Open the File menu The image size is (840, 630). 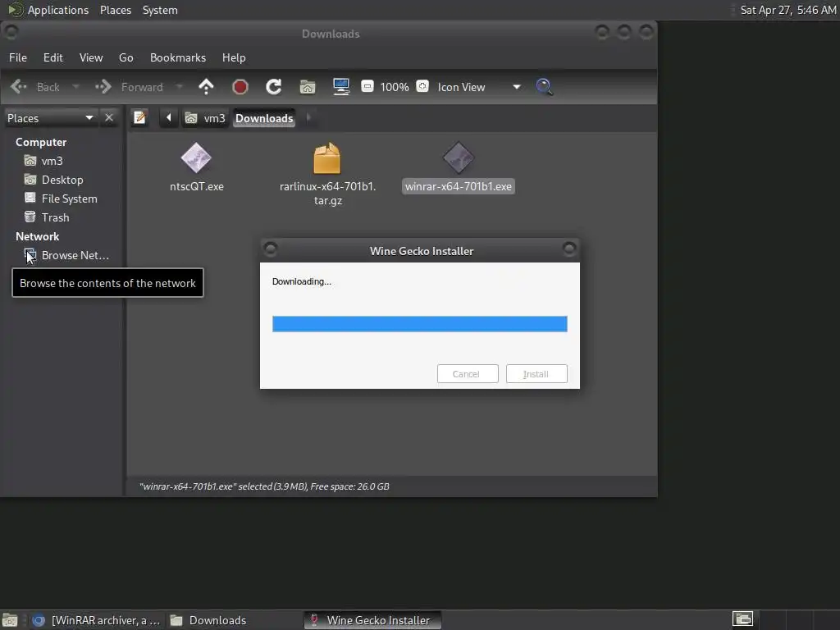pos(18,57)
